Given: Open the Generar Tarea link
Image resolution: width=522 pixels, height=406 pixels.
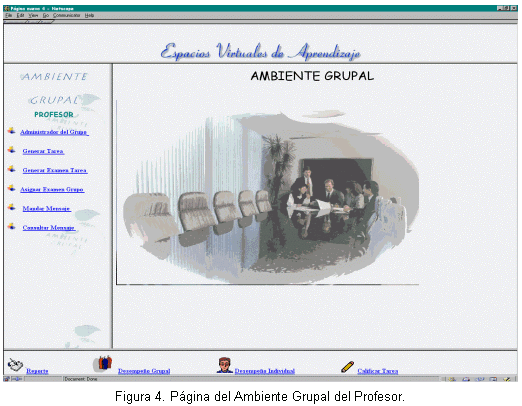Looking at the screenshot, I should (43, 151).
